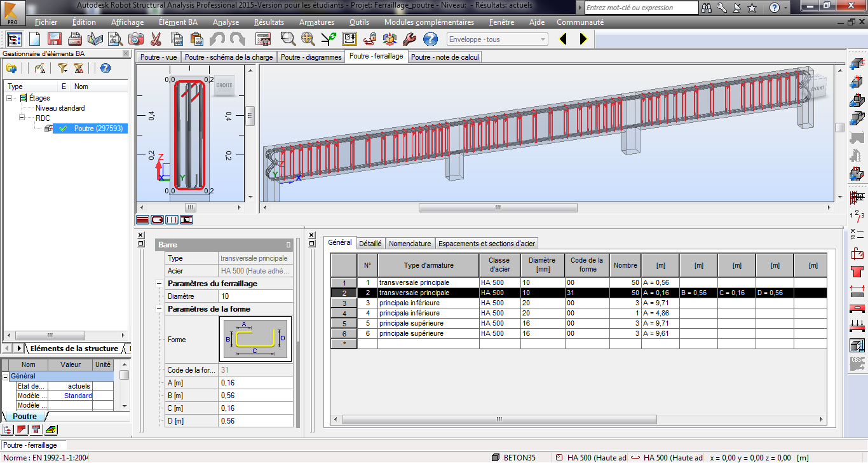868x463 pixels.
Task: Close the Gestionnaire d'éléments BA panel
Action: click(x=125, y=53)
